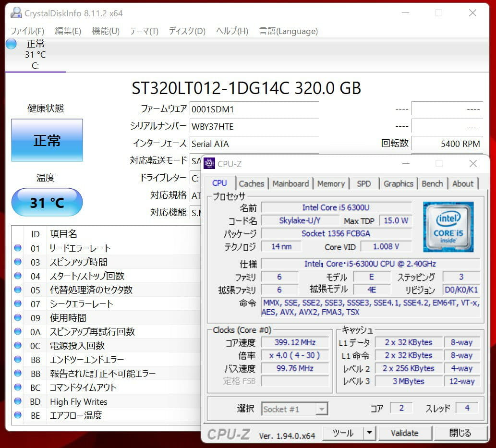The image size is (496, 448).
Task: Switch to the Bench tab
Action: 432,184
